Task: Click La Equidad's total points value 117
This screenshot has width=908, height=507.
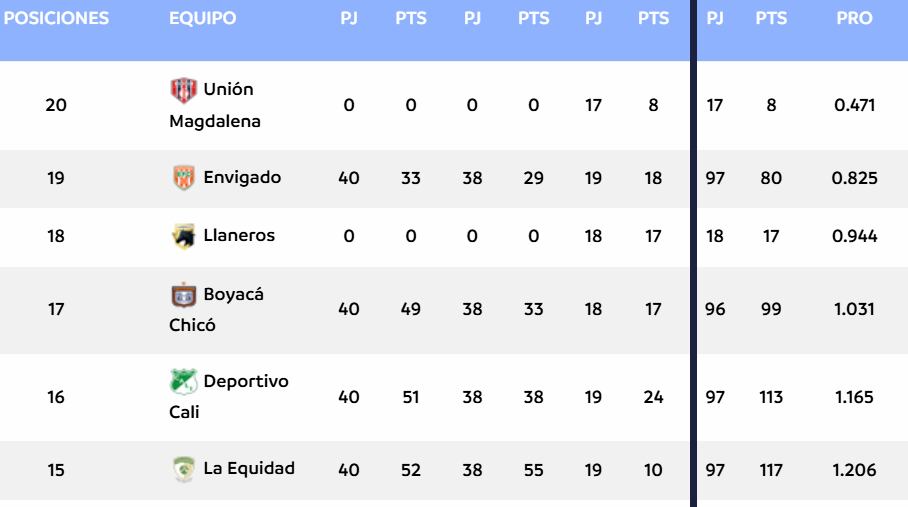Action: coord(770,469)
